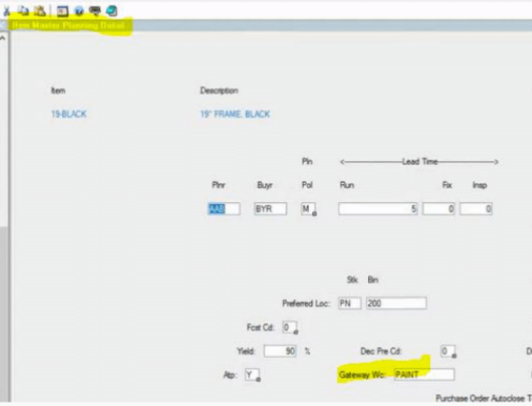Open the Atp lookup field
Screen dimensions: 532x406
(252, 375)
